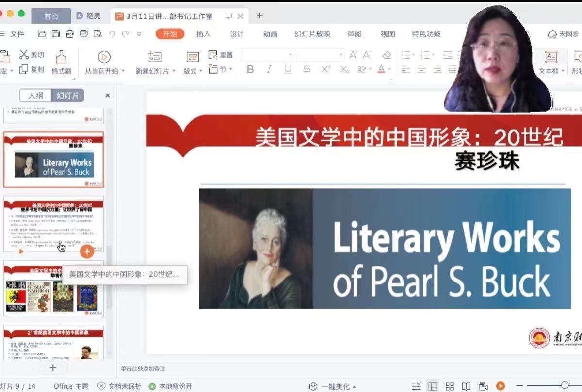Click the Format Painter (格式刷) icon
Viewport: 582px width, 392px height.
[61, 57]
